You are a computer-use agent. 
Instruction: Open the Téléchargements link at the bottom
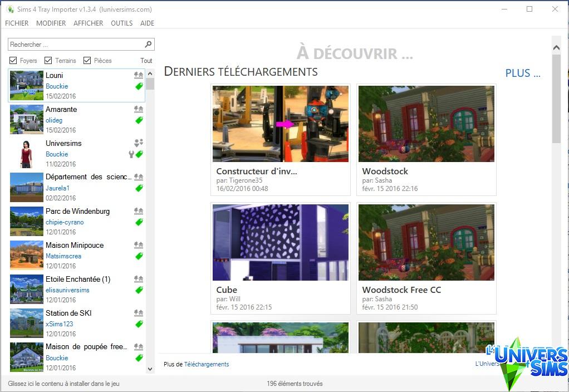coord(206,364)
